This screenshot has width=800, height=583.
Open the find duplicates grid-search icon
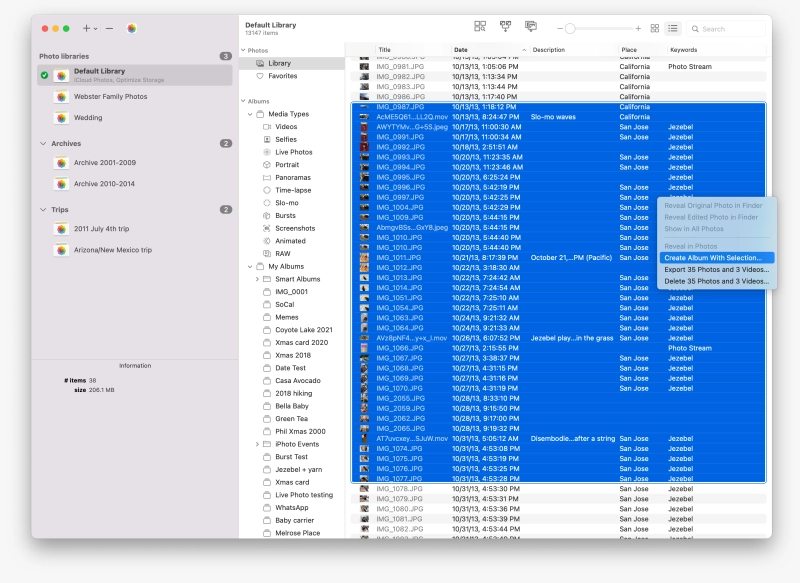click(480, 28)
